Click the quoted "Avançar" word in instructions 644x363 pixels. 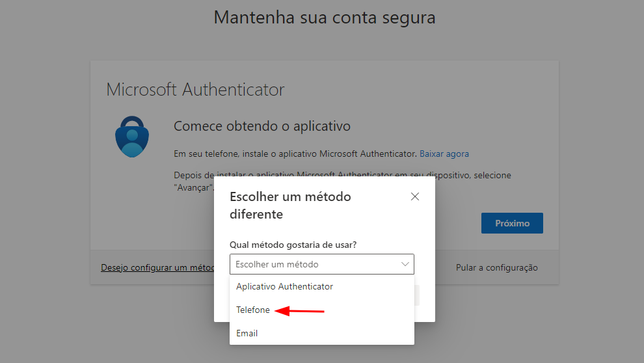click(193, 187)
